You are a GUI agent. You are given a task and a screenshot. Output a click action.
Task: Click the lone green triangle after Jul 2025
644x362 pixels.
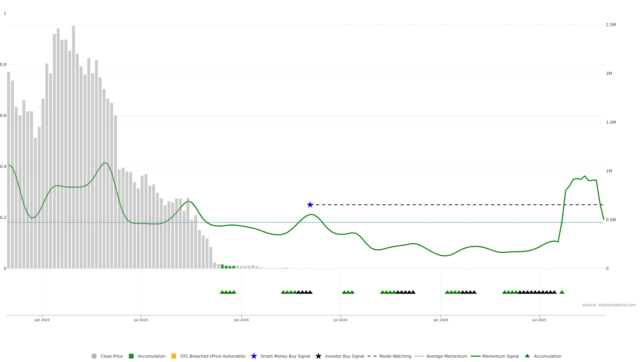(x=562, y=292)
